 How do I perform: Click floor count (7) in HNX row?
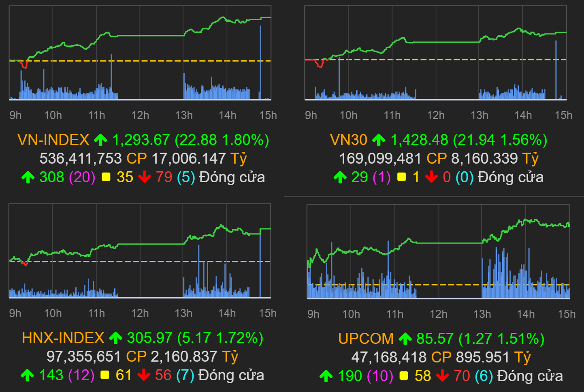click(185, 375)
